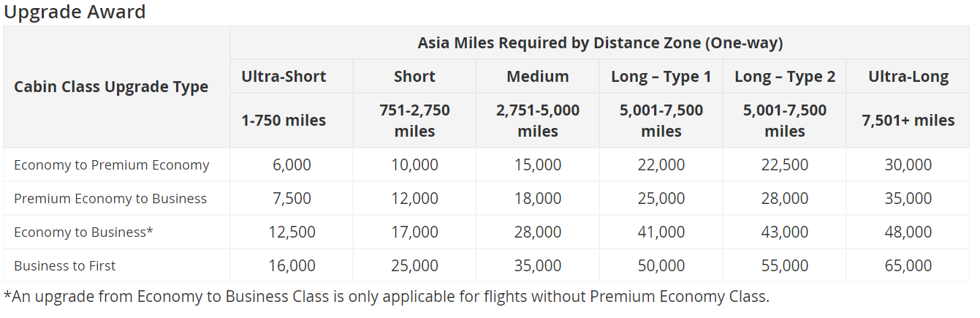Select the Business to First row label
The width and height of the screenshot is (980, 318).
point(65,266)
